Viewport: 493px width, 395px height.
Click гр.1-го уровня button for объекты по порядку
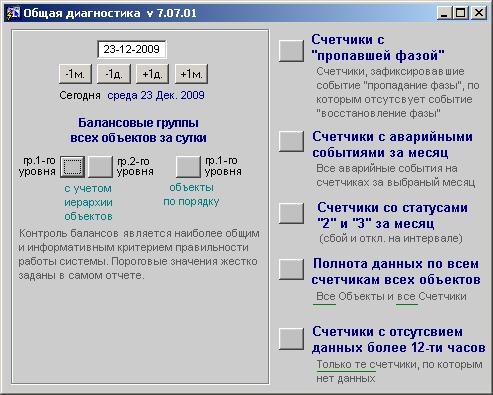coord(188,167)
